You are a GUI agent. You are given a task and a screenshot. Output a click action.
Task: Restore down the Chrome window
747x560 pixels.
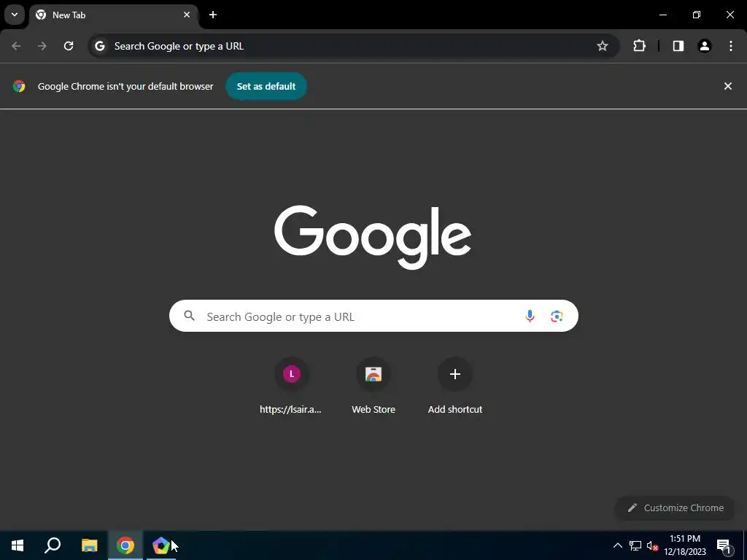697,15
